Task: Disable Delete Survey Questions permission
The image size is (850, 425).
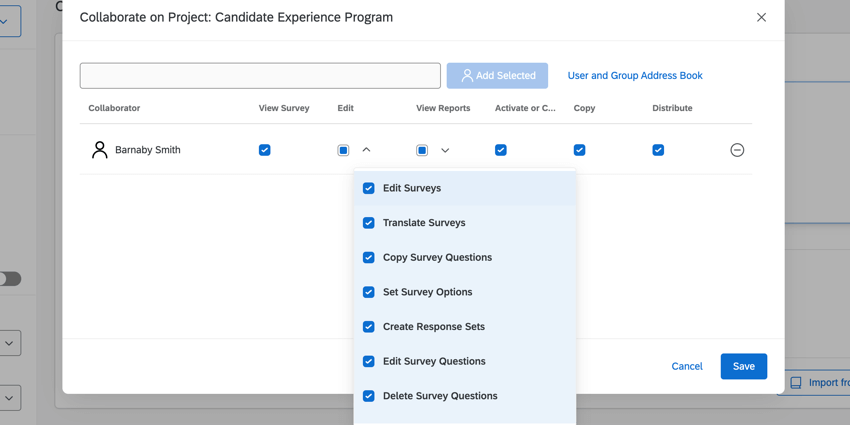Action: [x=369, y=396]
